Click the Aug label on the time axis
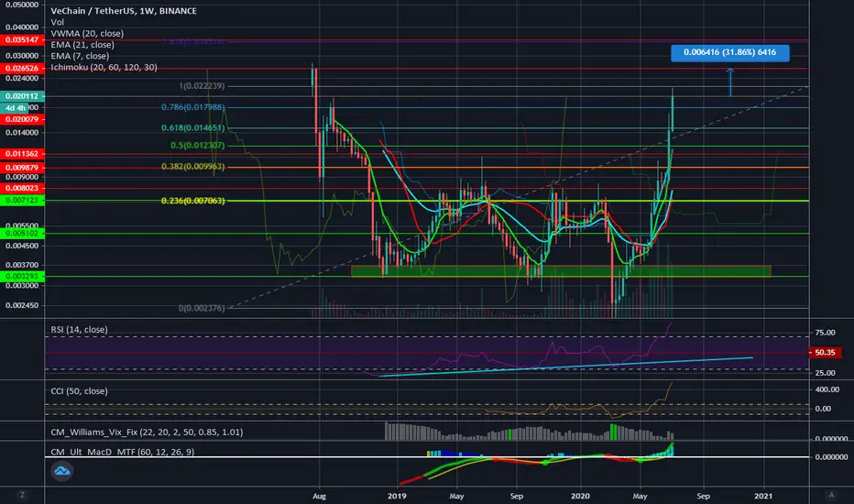The width and height of the screenshot is (854, 504). click(x=319, y=496)
